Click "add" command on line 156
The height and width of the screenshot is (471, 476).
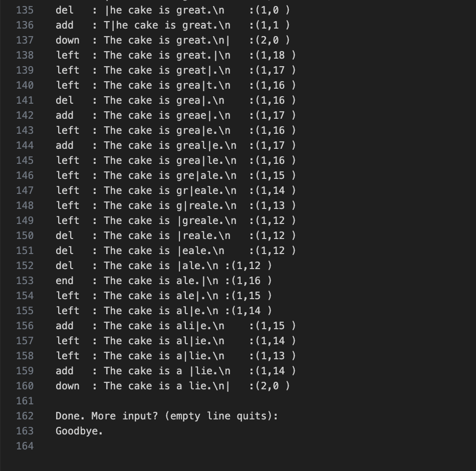[65, 326]
